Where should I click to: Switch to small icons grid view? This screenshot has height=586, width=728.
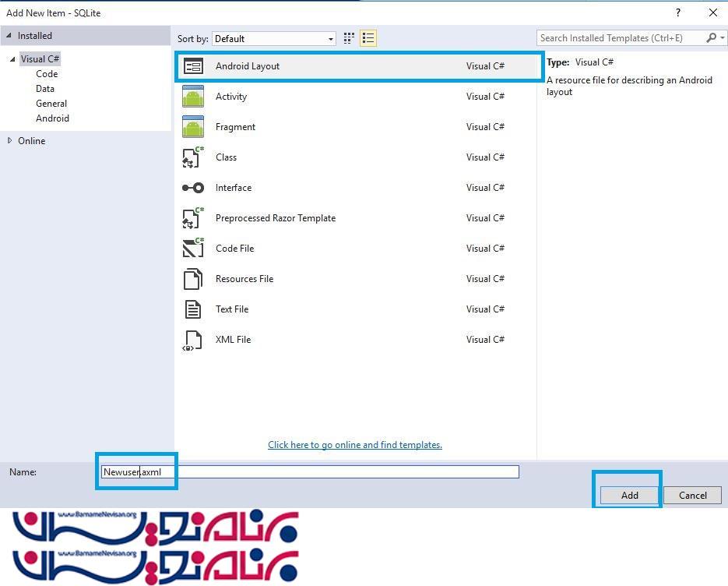(x=349, y=38)
